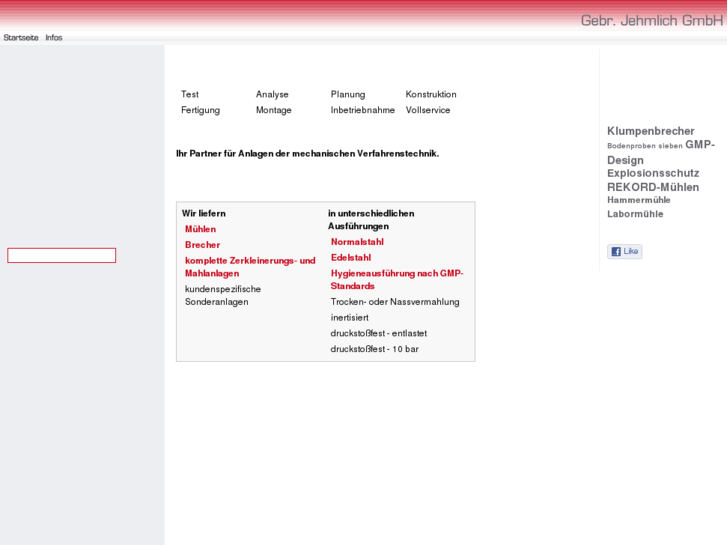Click the word Fertigung
The height and width of the screenshot is (545, 727).
[x=200, y=110]
